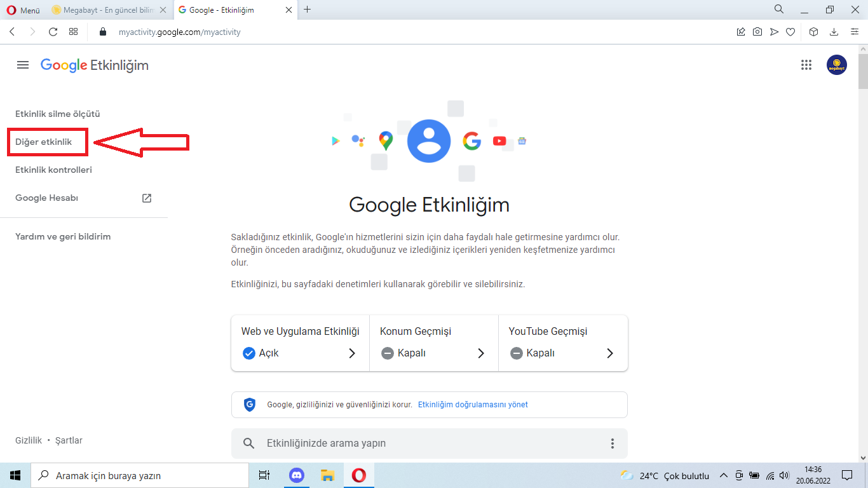Take a snapshot using the camera icon
The height and width of the screenshot is (488, 868).
pos(757,31)
